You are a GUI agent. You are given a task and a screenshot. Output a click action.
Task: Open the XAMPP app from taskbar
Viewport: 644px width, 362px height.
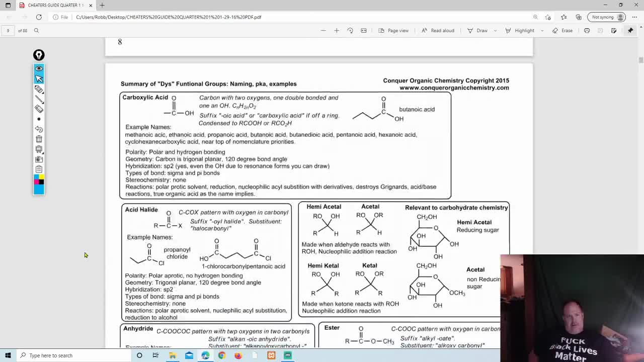[271, 355]
